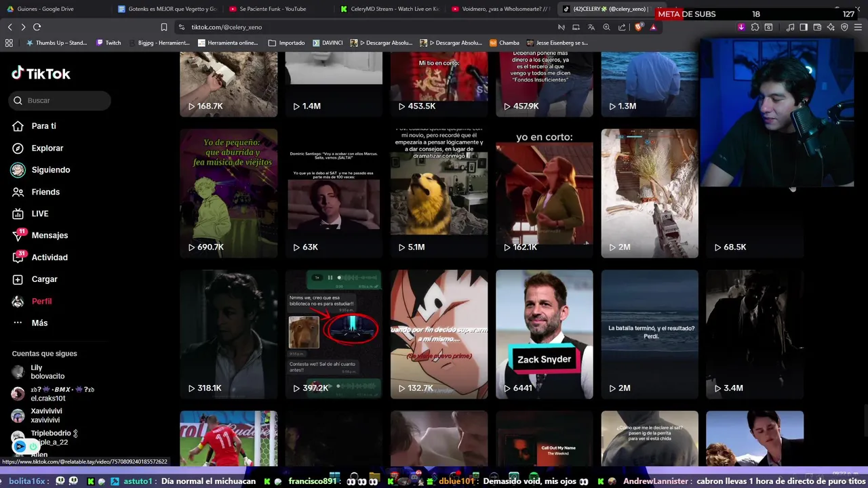Image resolution: width=868 pixels, height=488 pixels.
Task: Open the 'yo en corto' video, 162.1K views
Action: pos(544,193)
